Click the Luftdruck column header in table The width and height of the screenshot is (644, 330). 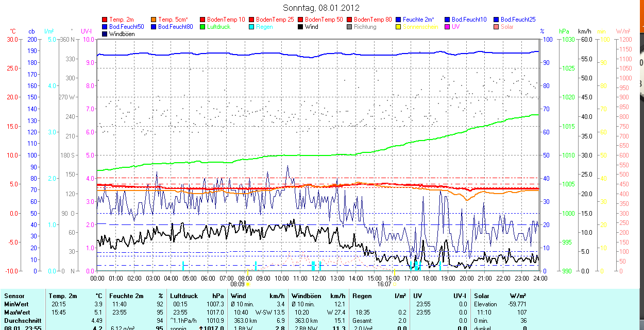click(x=184, y=296)
